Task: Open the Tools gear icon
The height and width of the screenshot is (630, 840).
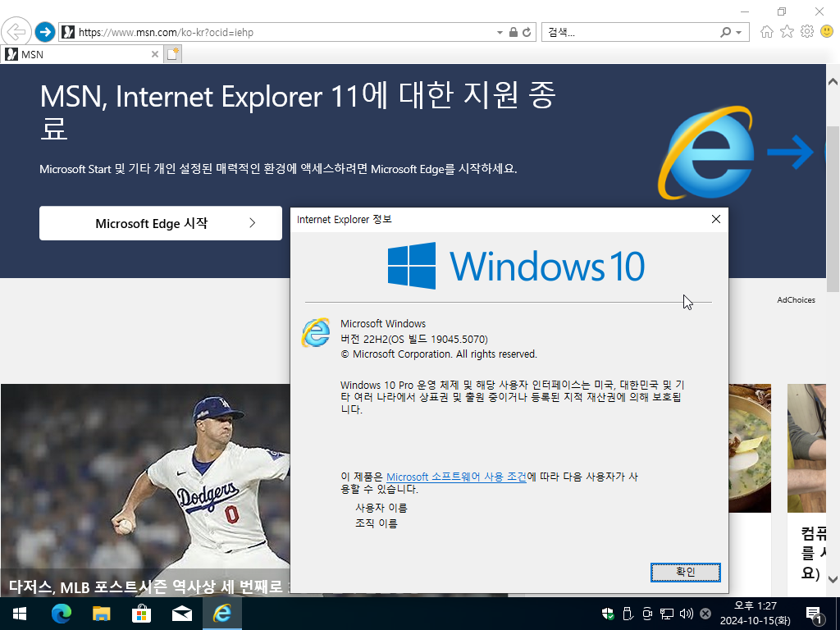Action: pyautogui.click(x=807, y=32)
